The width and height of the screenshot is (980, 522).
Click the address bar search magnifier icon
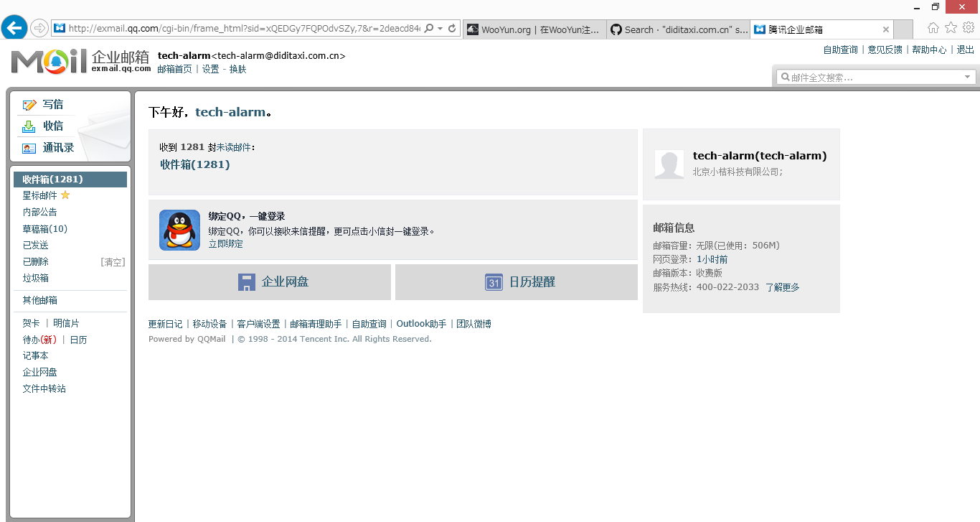click(x=428, y=29)
